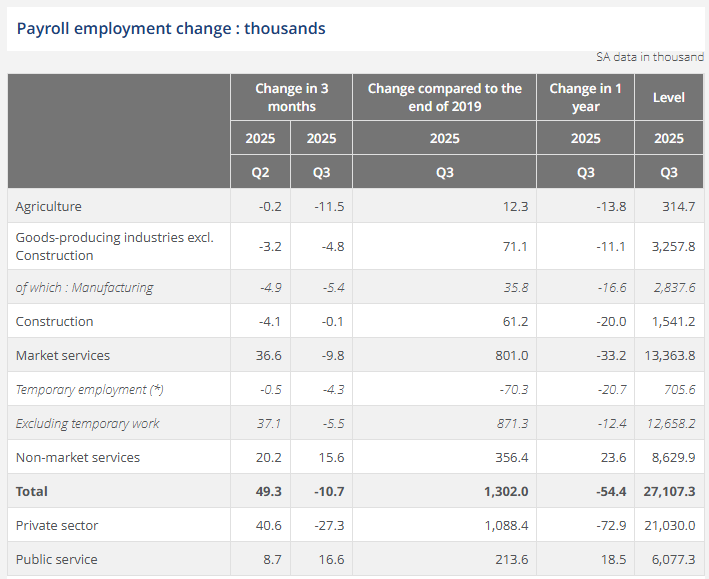Select the 'Non-market services' row label

point(78,457)
